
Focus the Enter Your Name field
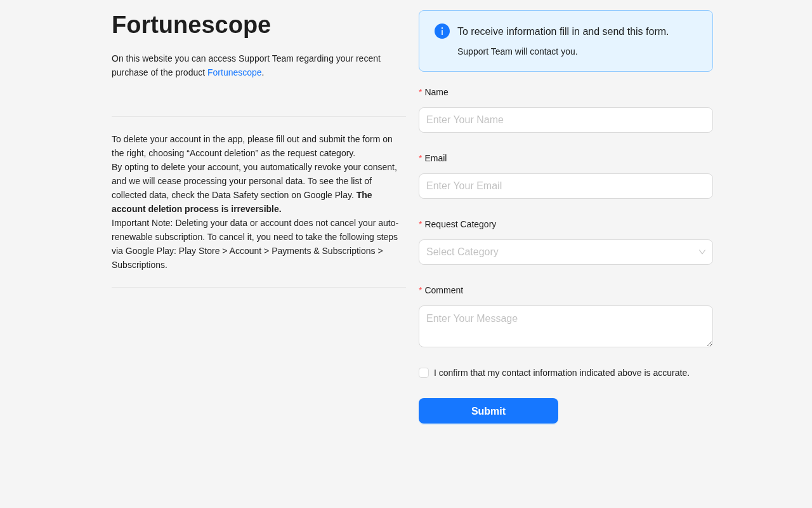point(565,120)
